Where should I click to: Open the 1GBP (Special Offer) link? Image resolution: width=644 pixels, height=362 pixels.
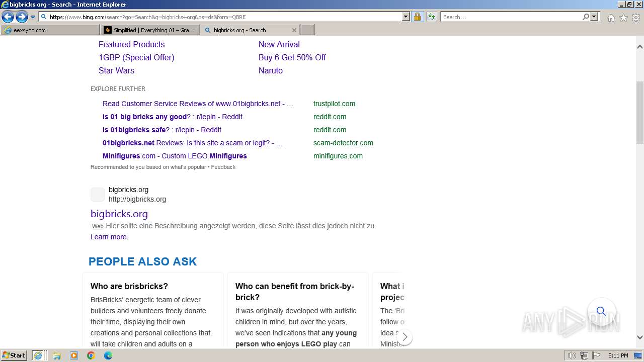point(136,57)
